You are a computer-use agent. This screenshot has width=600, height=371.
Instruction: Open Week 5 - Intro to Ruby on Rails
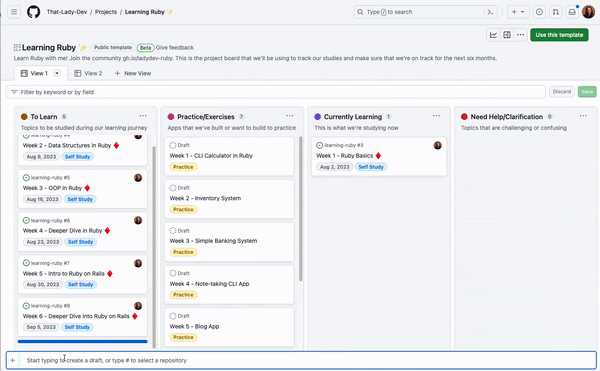click(x=63, y=273)
